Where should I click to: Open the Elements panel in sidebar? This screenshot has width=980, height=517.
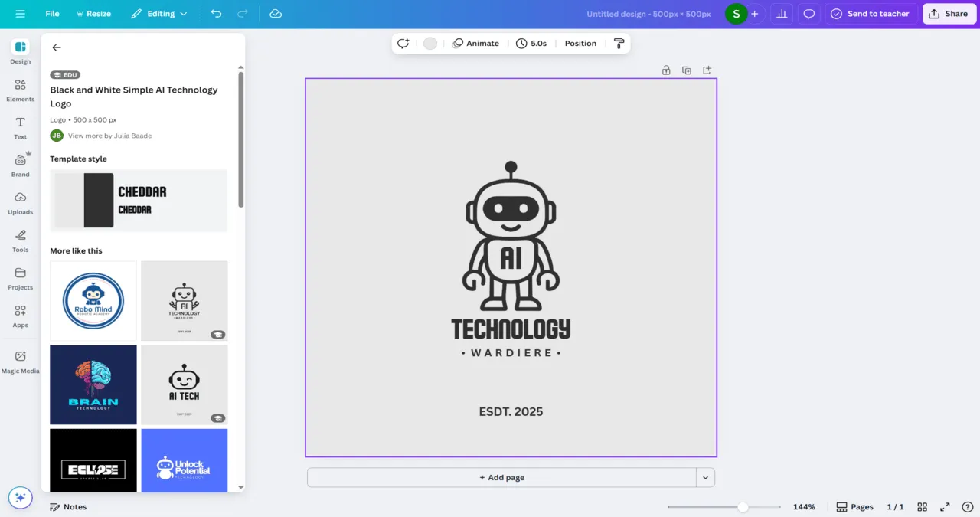[x=20, y=91]
